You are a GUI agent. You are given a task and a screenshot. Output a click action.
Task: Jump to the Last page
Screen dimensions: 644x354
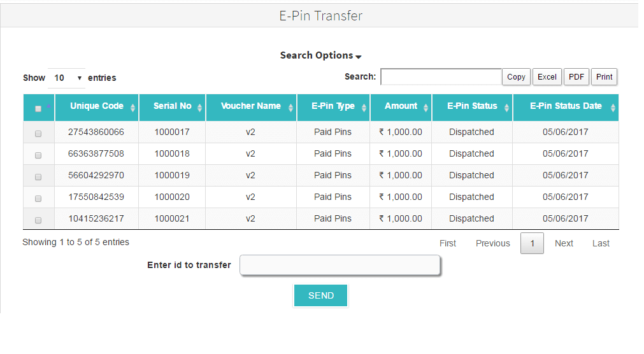tap(601, 243)
